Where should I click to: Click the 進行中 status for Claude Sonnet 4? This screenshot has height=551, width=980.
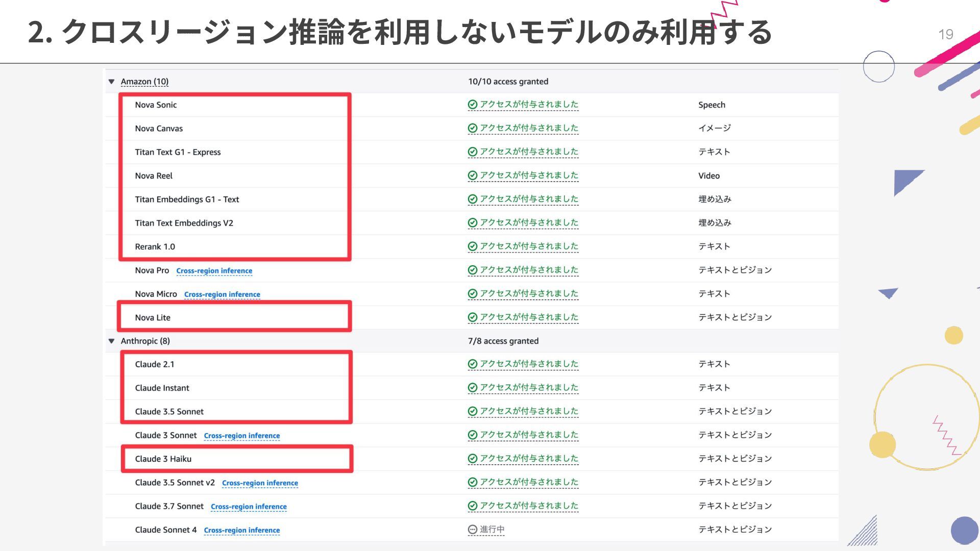tap(492, 530)
